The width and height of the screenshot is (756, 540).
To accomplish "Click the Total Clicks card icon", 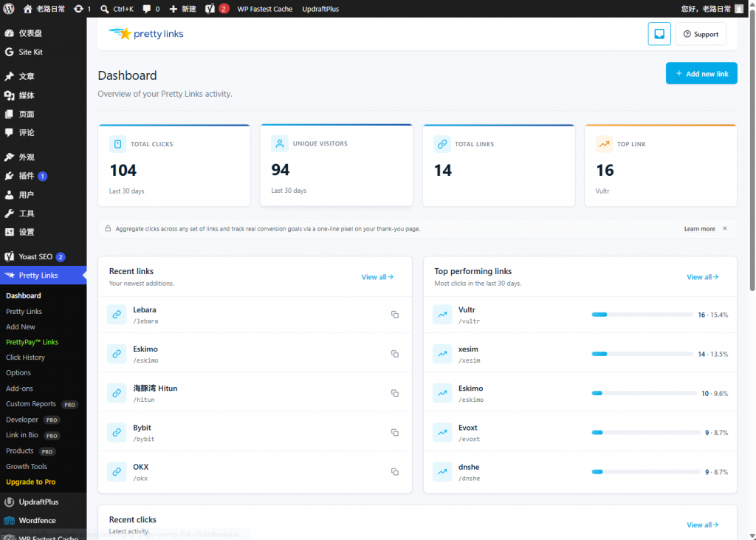I will point(117,144).
